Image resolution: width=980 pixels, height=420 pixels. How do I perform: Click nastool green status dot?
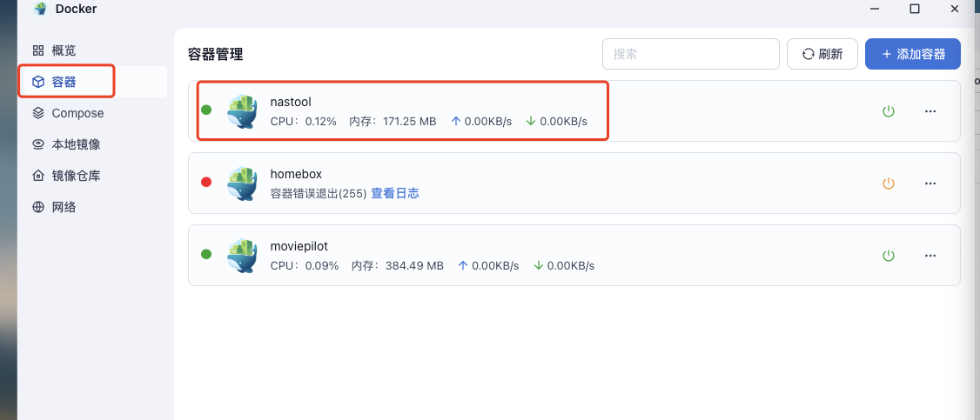coord(206,110)
